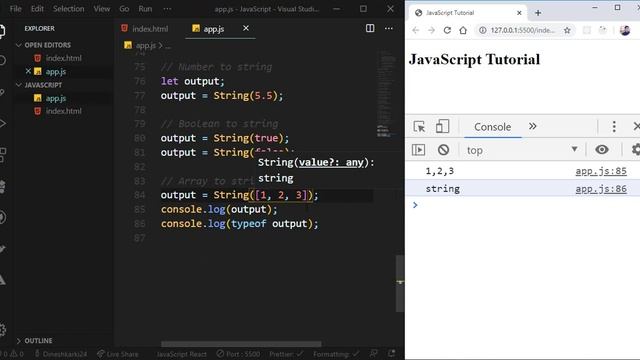Change the JavaScript React language mode
The image size is (640, 360).
coord(181,354)
